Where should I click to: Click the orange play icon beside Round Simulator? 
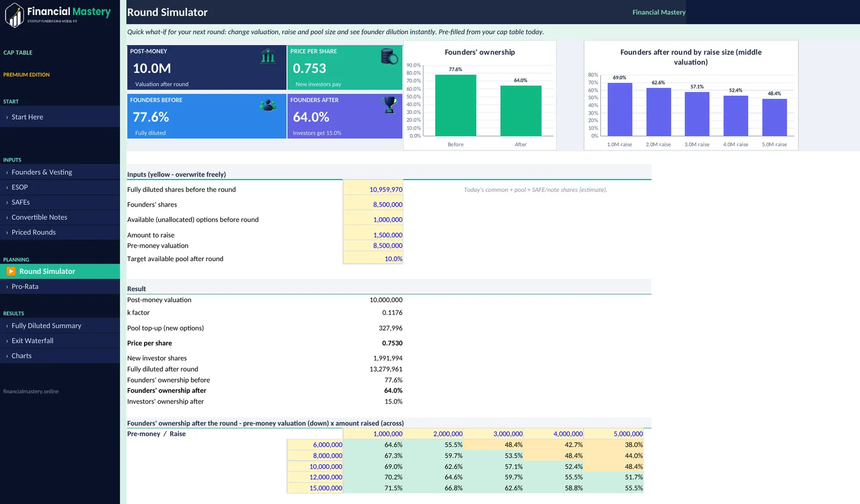pyautogui.click(x=11, y=271)
